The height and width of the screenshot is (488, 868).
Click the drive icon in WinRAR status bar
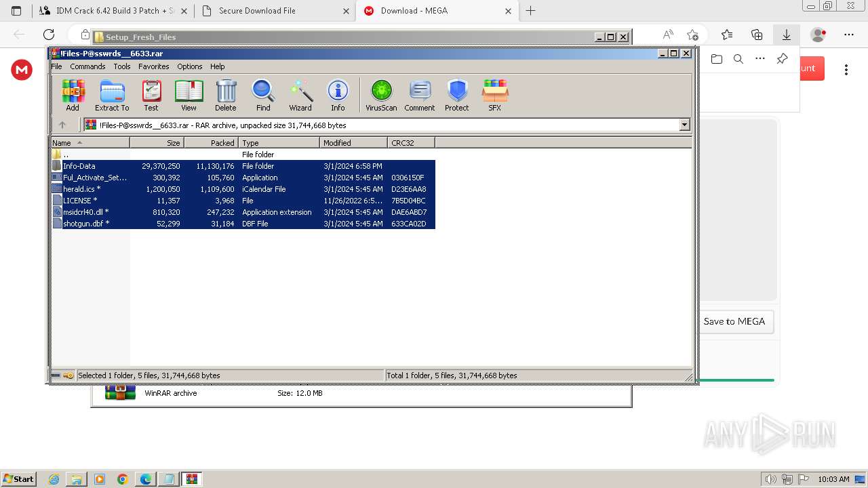click(56, 375)
